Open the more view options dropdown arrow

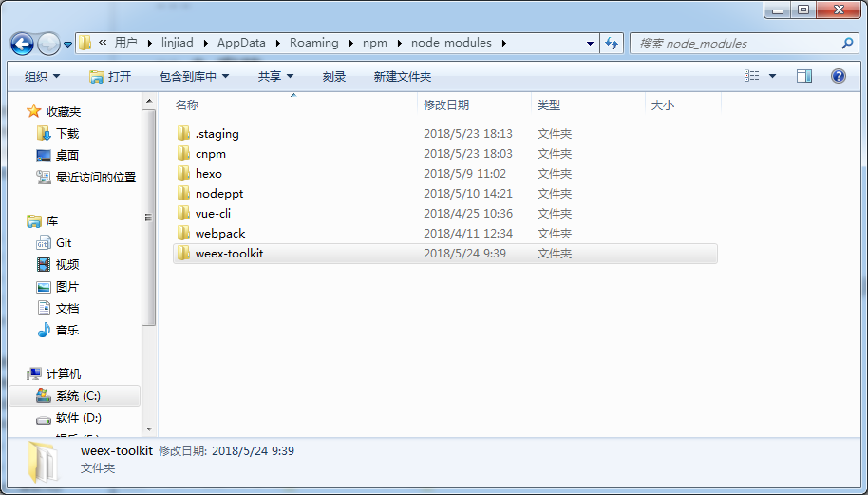pyautogui.click(x=773, y=76)
